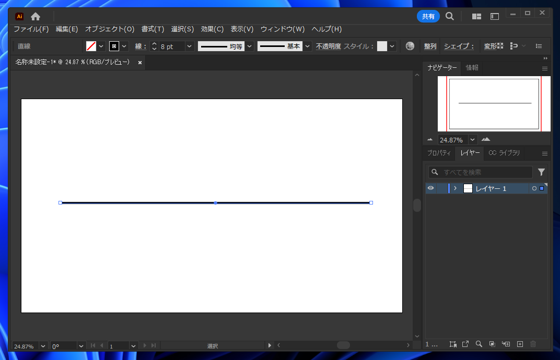Viewport: 560px width, 360px height.
Task: Open the stroke color dropdown arrow
Action: 124,46
